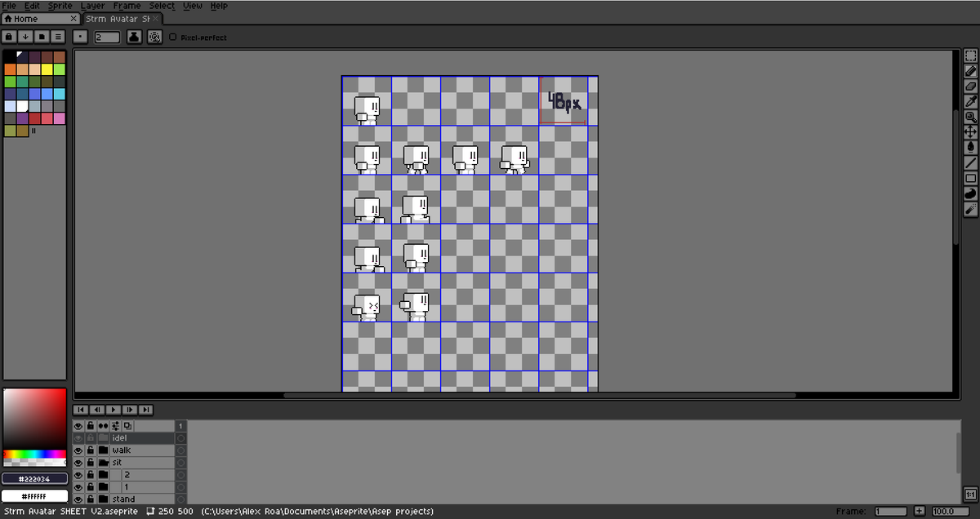Pick the yellow palette swatch

[x=47, y=69]
